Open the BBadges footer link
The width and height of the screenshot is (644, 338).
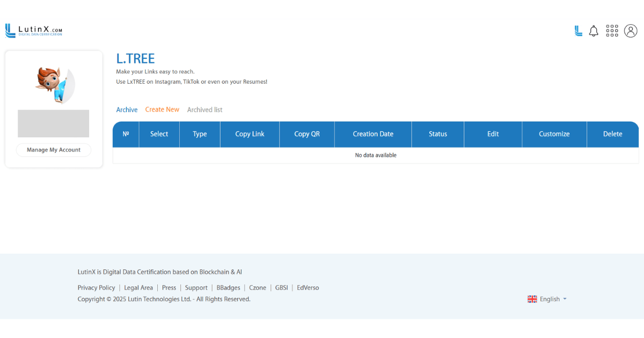(x=228, y=288)
